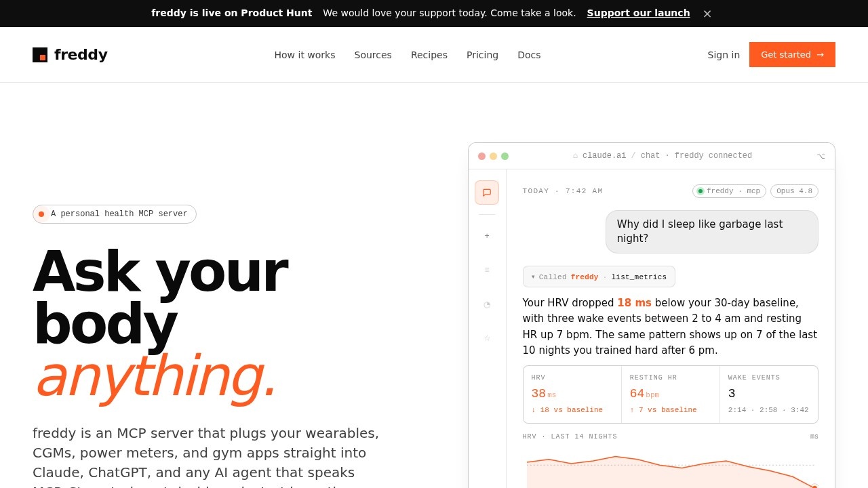
Task: Click the red window dot in mockup
Action: coord(481,156)
